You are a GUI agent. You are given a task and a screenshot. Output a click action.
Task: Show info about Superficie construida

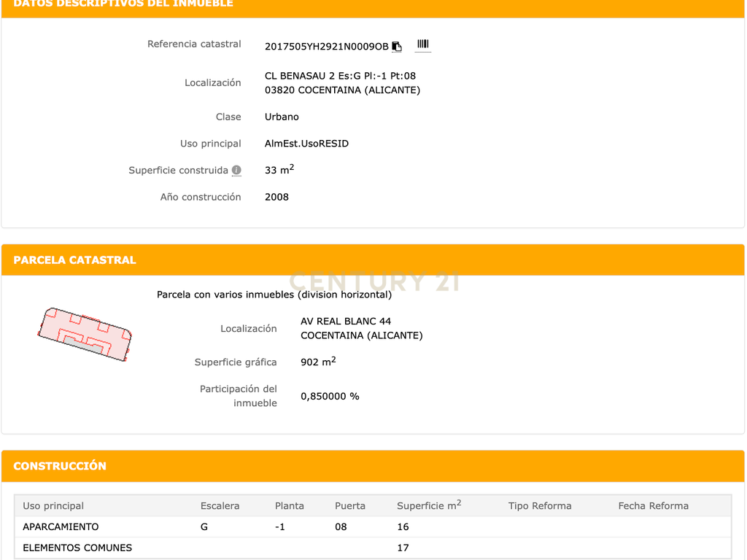click(x=236, y=170)
